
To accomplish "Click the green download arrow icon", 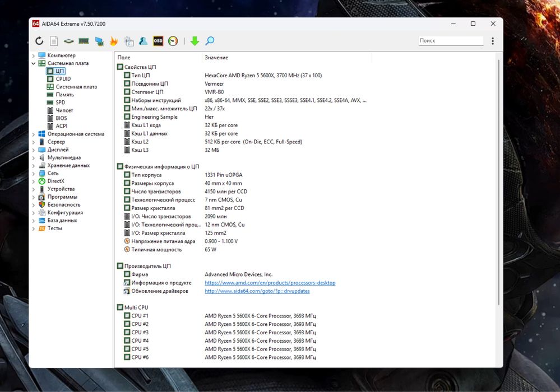I will click(195, 41).
